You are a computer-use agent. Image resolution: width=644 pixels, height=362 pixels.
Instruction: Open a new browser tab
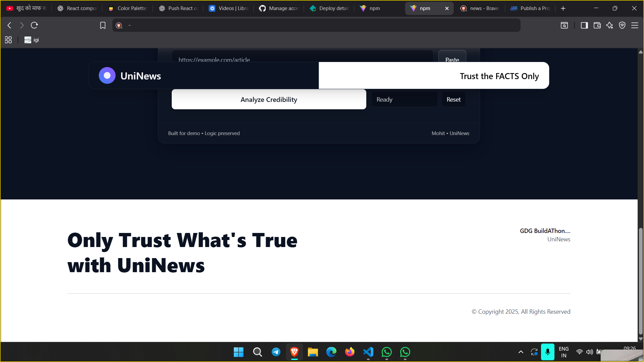pyautogui.click(x=563, y=8)
